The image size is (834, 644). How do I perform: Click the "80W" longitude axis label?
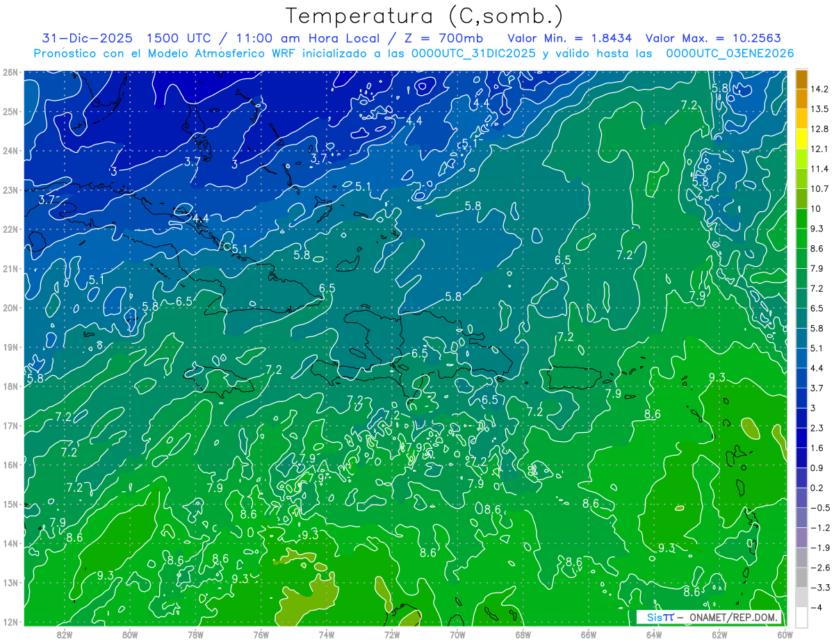click(x=130, y=635)
